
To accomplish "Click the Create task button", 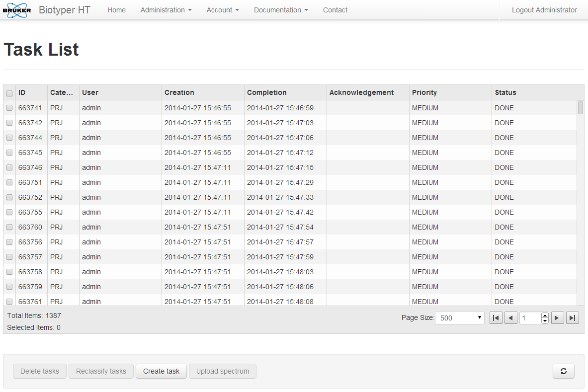I will coord(161,371).
